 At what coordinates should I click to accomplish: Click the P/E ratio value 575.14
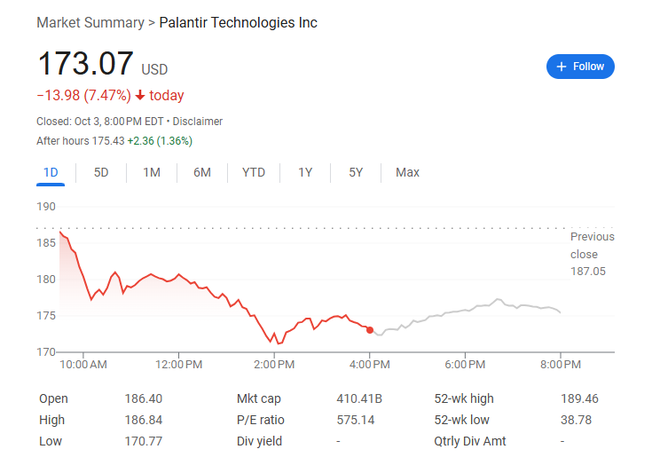pos(355,420)
